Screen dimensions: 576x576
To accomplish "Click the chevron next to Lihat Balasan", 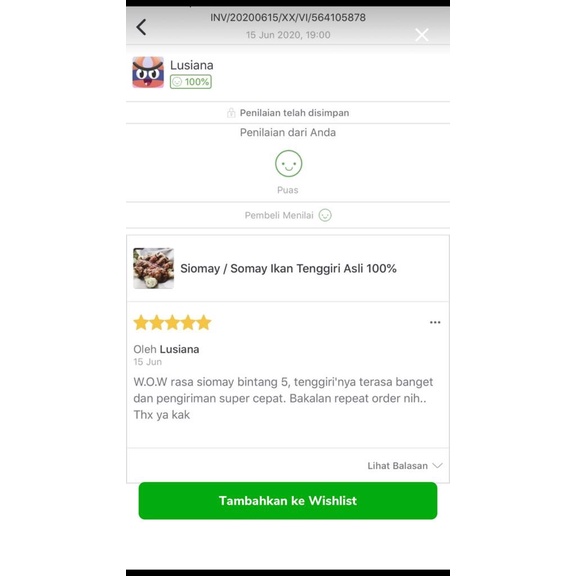I will pos(438,465).
